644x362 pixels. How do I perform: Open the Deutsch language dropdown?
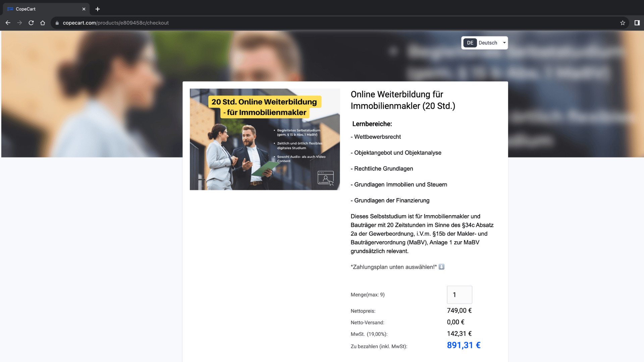[x=488, y=43]
